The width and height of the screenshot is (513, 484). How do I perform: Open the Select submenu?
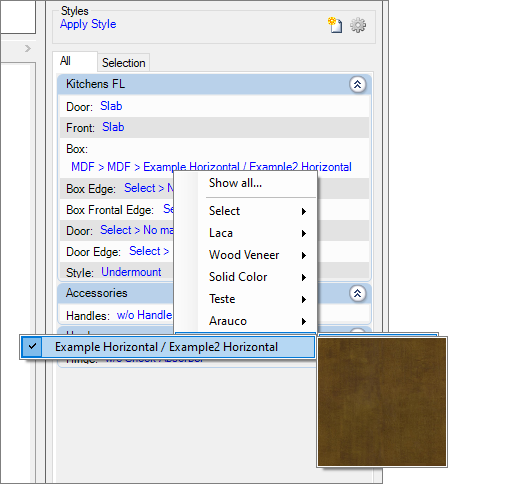click(x=245, y=211)
